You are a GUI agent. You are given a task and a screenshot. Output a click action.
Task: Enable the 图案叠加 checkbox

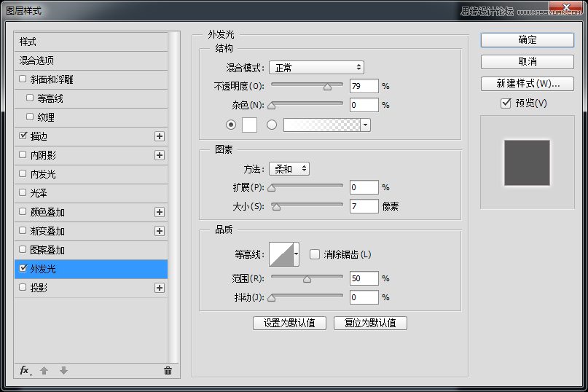tap(23, 249)
